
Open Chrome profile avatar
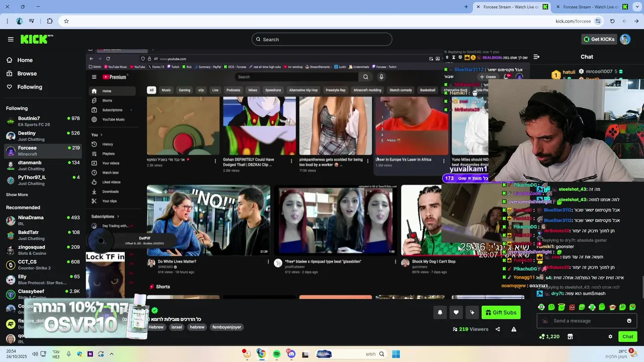19,21
